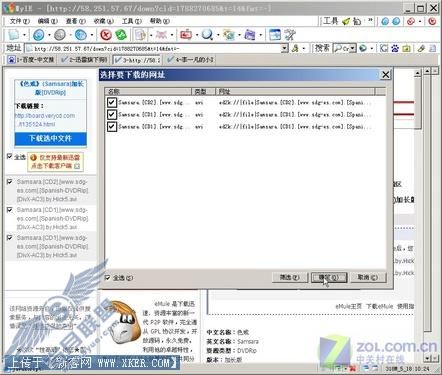This screenshot has width=442, height=375.
Task: Open the Favorites (收藏) menu
Action: pos(104,21)
